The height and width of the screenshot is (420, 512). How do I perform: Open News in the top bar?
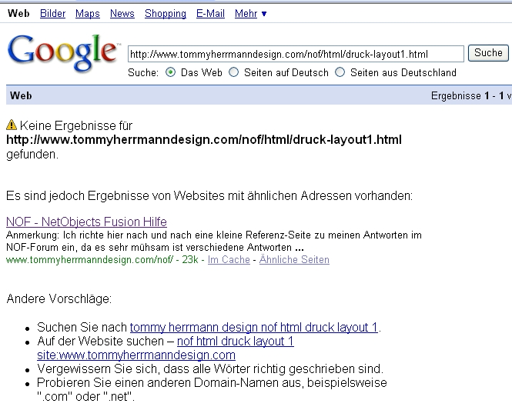pos(122,13)
